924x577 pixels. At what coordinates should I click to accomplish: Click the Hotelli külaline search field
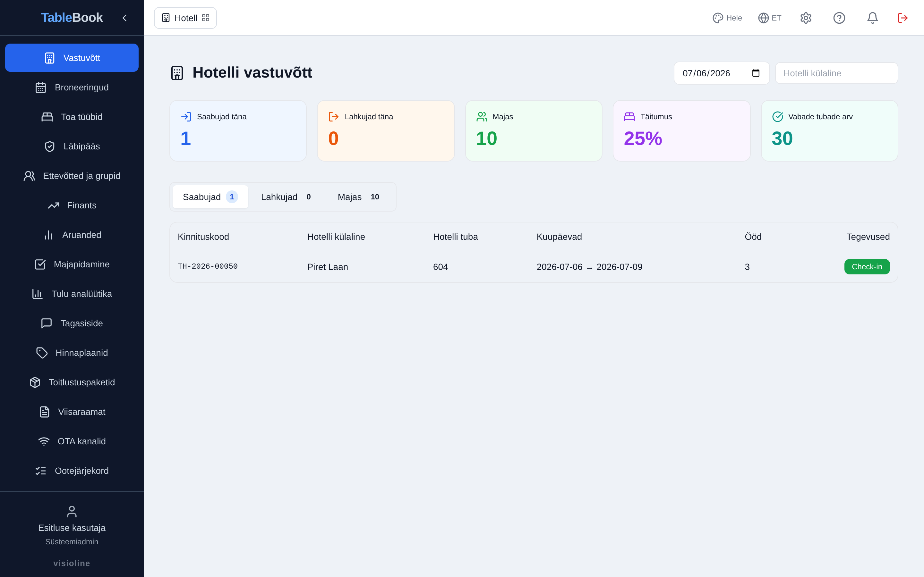pos(836,73)
